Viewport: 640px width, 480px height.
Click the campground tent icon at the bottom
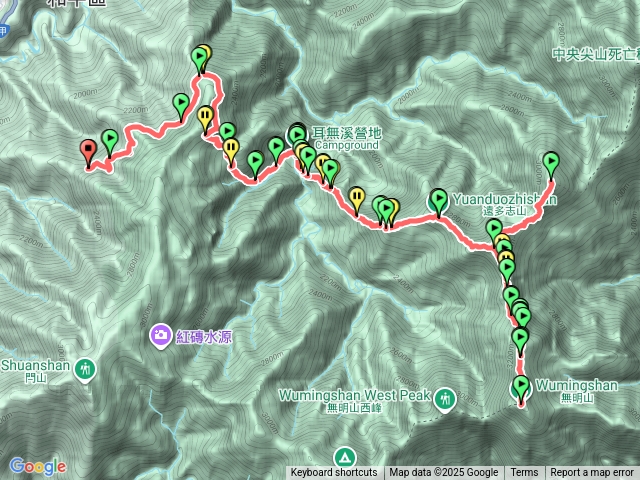(345, 458)
